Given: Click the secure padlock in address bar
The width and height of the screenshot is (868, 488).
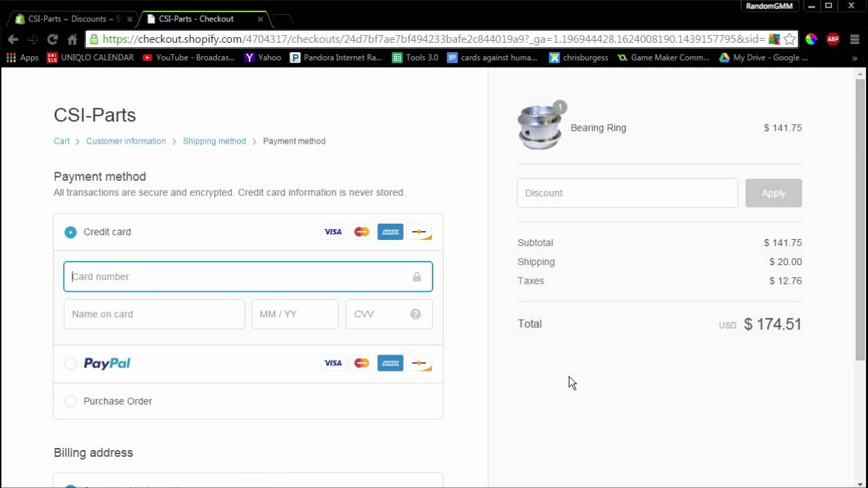Looking at the screenshot, I should 94,39.
